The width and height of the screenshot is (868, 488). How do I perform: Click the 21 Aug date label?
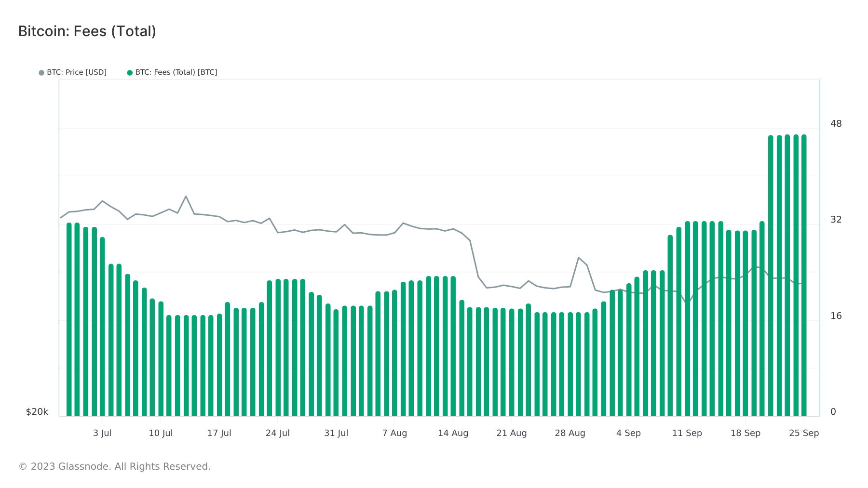[512, 433]
